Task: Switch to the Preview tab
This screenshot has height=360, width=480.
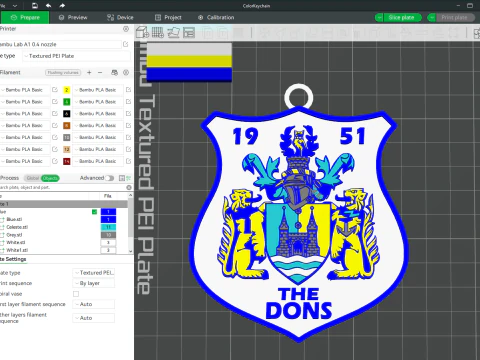Action: click(x=73, y=17)
